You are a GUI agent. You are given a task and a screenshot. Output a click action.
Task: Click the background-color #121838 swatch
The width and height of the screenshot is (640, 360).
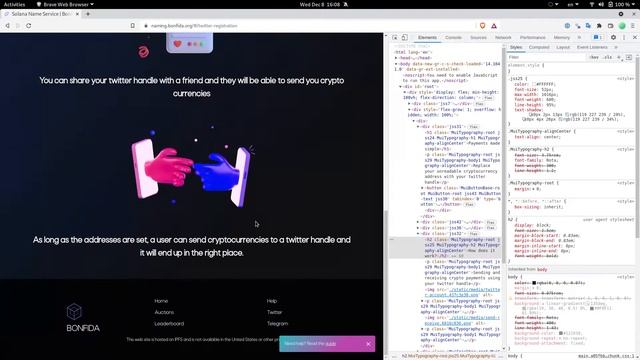(x=561, y=333)
